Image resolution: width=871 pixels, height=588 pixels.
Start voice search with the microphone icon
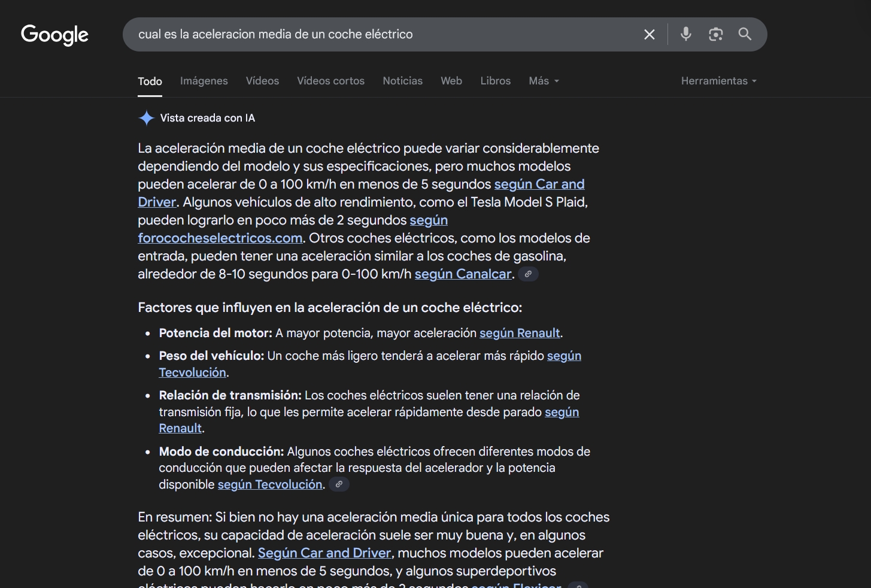tap(686, 34)
